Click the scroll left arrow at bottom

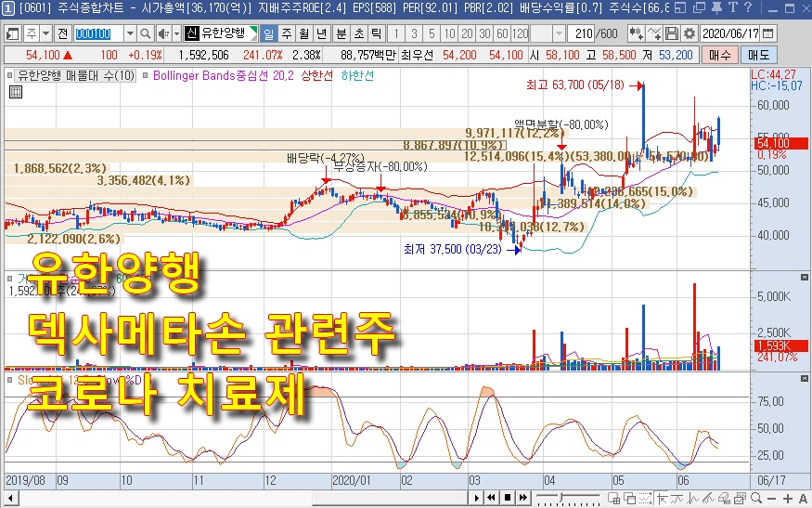[10, 500]
